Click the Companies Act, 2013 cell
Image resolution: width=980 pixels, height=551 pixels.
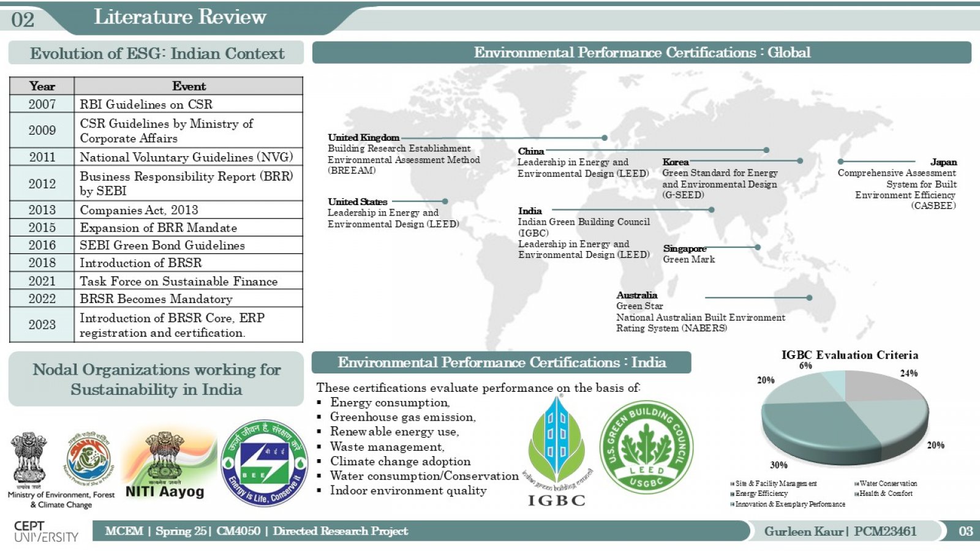pos(189,210)
